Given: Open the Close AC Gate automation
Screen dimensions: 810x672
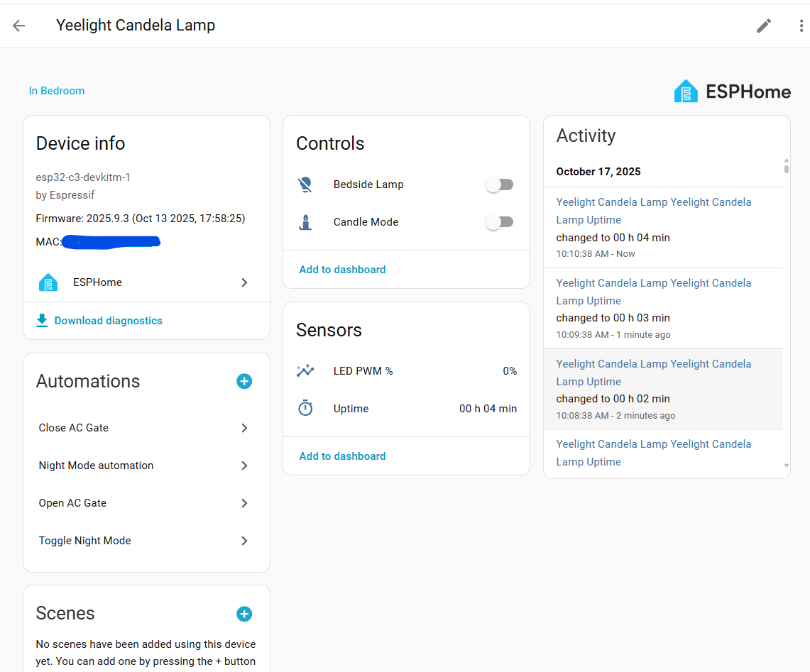Looking at the screenshot, I should click(x=146, y=428).
